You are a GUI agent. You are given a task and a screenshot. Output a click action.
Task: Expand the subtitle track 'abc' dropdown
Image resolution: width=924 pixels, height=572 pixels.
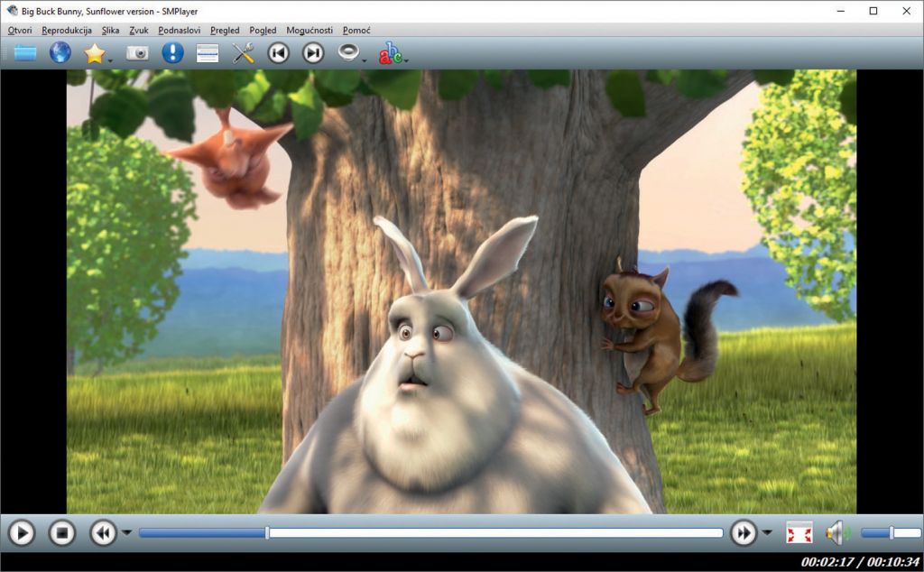click(x=406, y=60)
